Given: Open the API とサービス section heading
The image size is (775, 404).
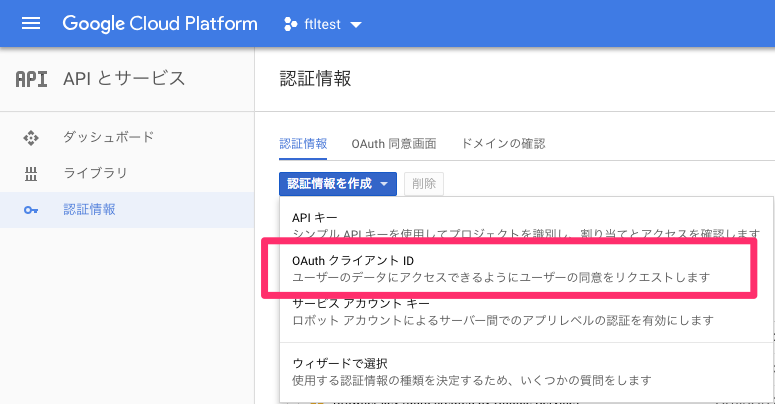Looking at the screenshot, I should (x=124, y=79).
